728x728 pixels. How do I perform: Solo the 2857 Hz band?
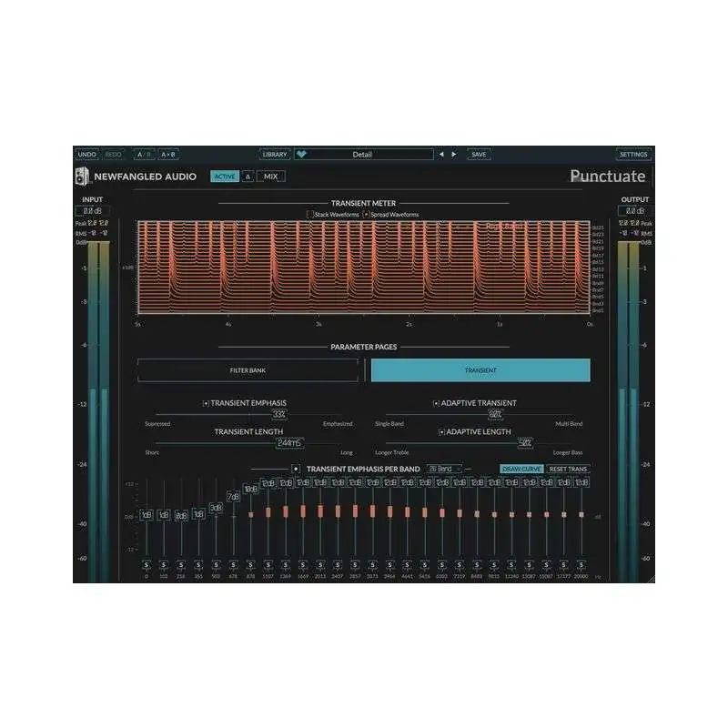tap(355, 565)
